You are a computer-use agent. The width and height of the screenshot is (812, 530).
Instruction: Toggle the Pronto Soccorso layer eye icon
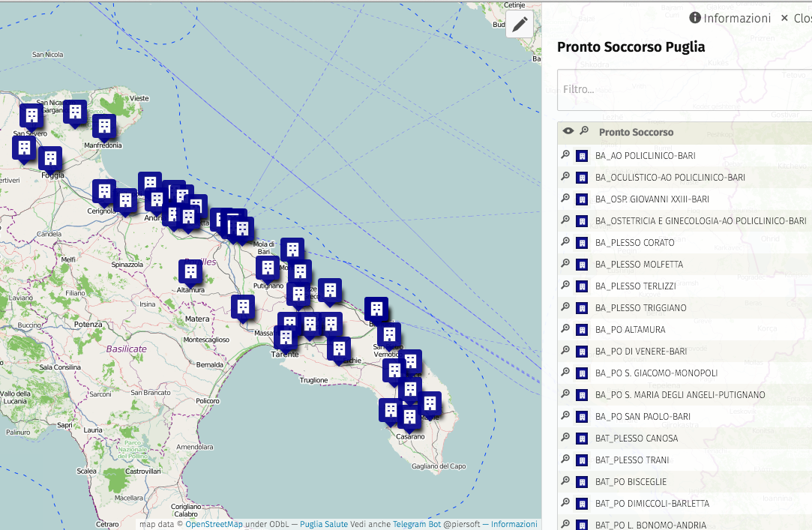(x=568, y=131)
